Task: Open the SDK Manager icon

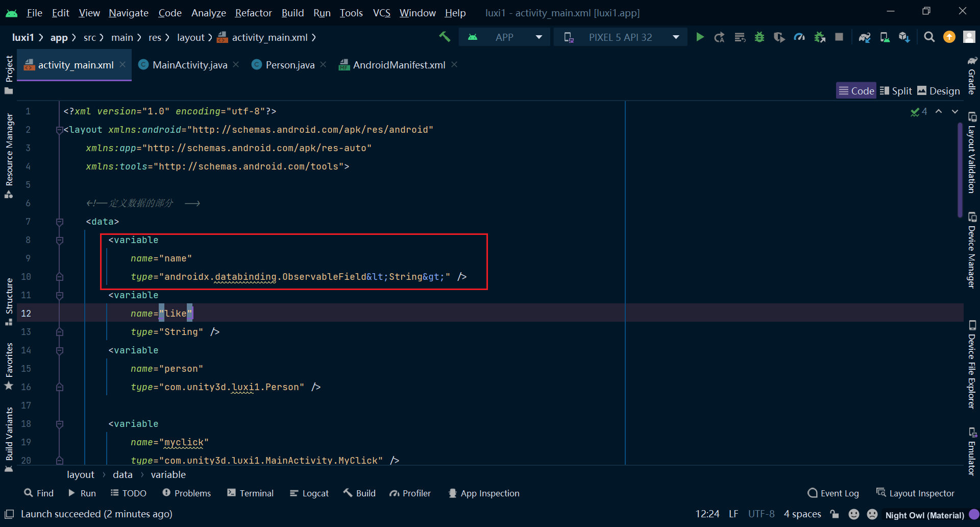Action: tap(904, 37)
